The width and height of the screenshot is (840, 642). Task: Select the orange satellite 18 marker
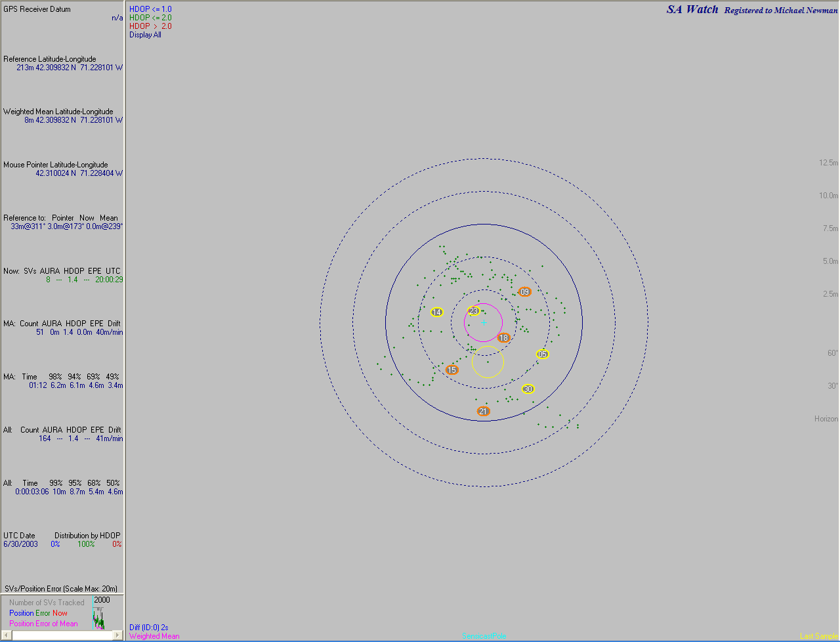pyautogui.click(x=503, y=338)
